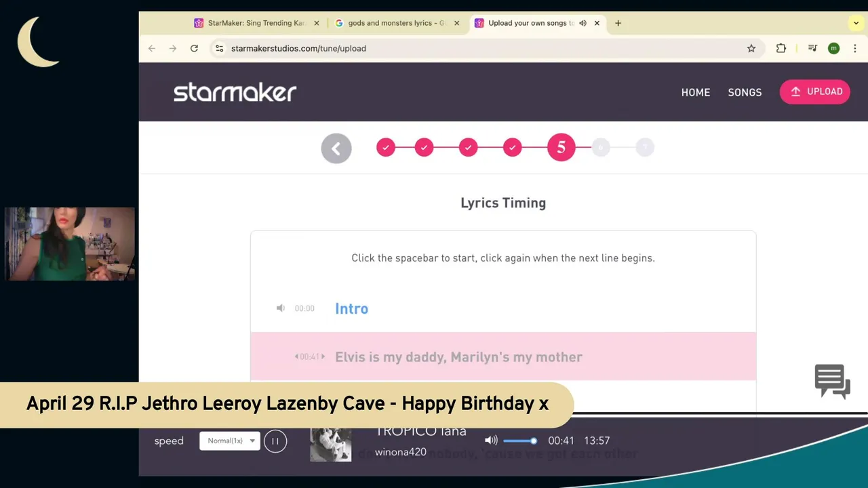The width and height of the screenshot is (868, 488).
Task: Select the third completed step checkmark
Action: 468,147
